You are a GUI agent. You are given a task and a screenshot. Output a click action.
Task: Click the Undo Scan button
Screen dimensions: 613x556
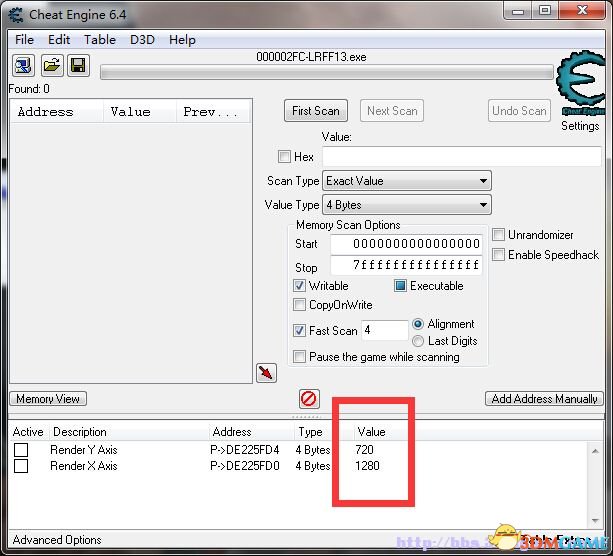point(519,111)
